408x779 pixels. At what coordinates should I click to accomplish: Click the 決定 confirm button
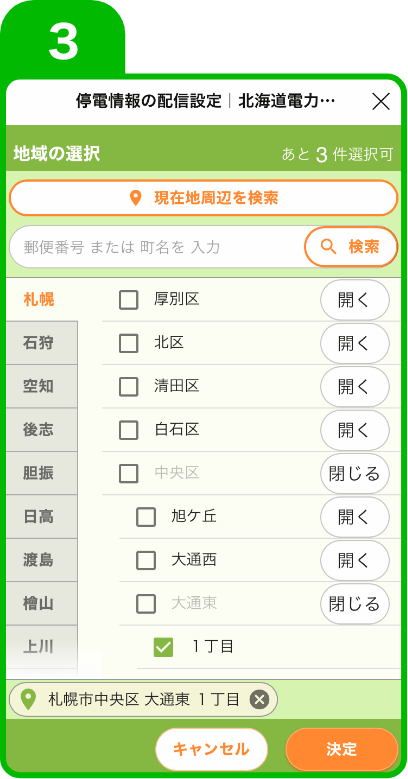pyautogui.click(x=342, y=749)
